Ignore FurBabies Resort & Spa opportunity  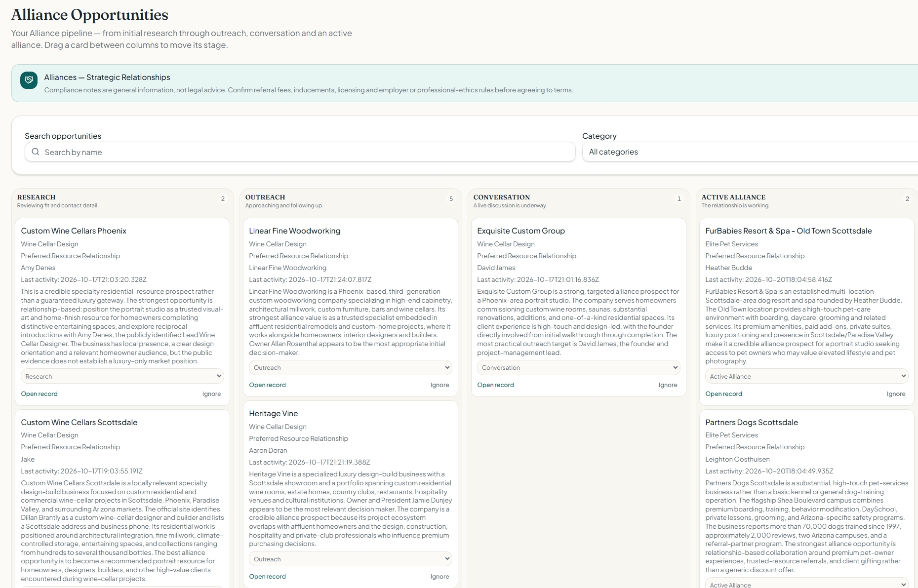pyautogui.click(x=896, y=394)
